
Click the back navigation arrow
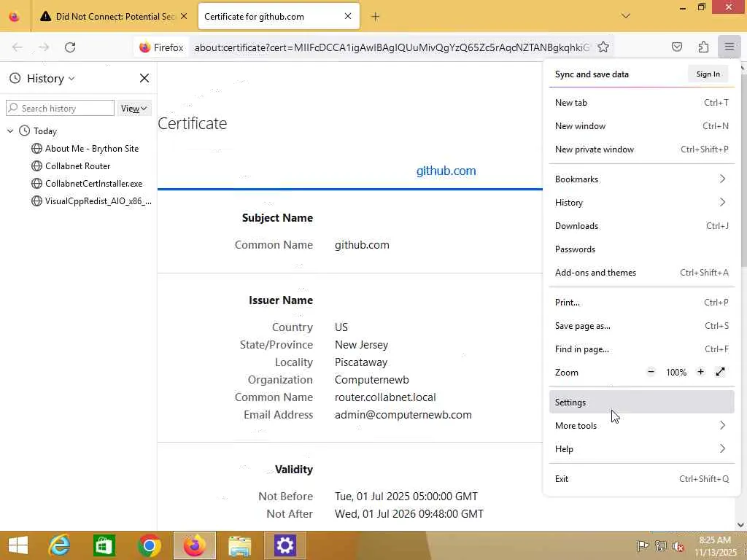click(x=18, y=47)
